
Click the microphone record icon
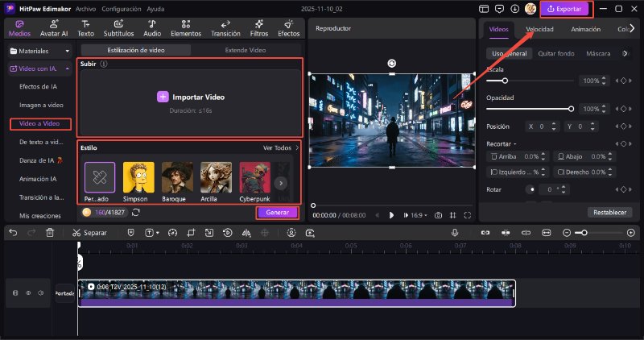click(x=455, y=233)
